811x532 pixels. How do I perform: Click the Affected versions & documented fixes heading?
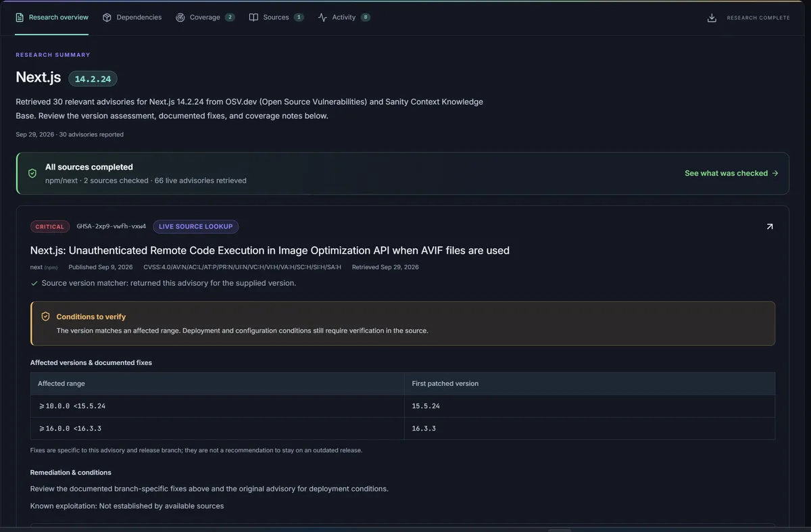click(91, 362)
